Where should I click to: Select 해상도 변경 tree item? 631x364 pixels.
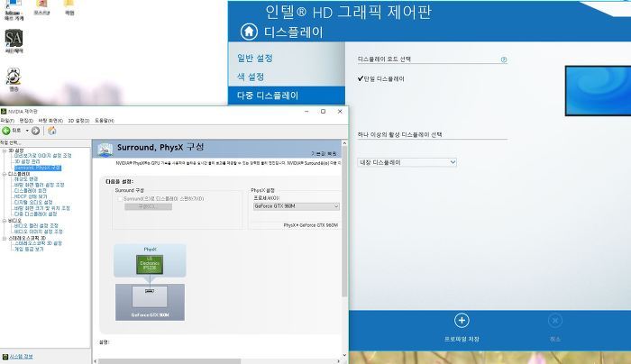26,179
